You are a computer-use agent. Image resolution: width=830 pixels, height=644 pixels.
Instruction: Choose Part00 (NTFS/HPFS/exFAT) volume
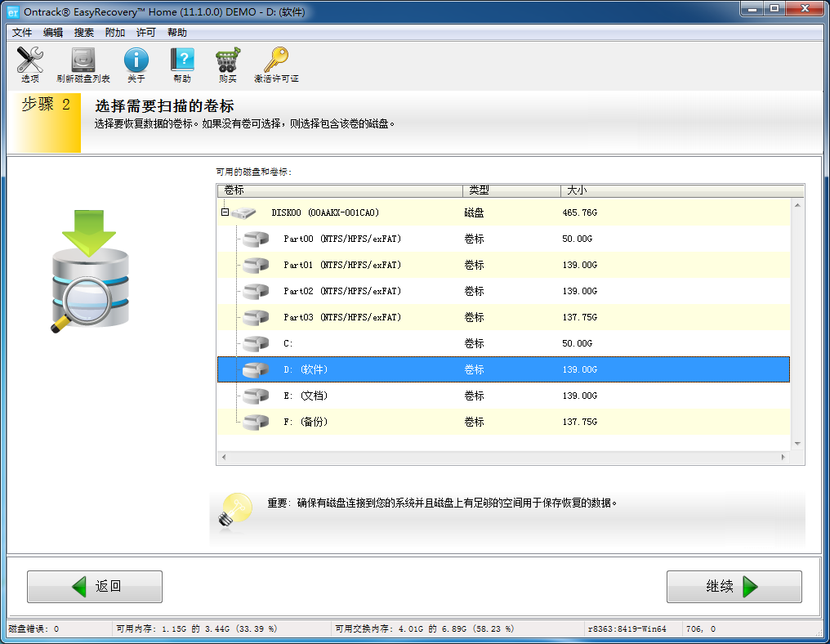(341, 239)
